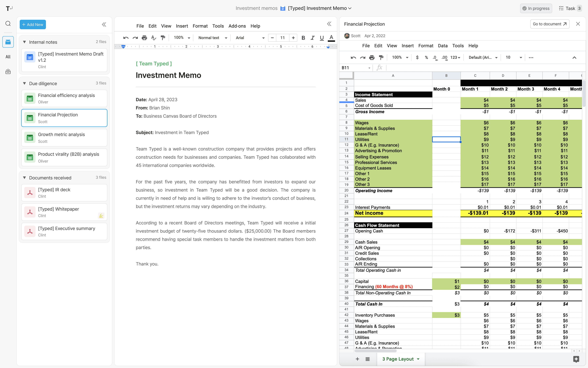Open the all sheets list icon
Viewport: 588px width, 368px height.
pos(368,359)
